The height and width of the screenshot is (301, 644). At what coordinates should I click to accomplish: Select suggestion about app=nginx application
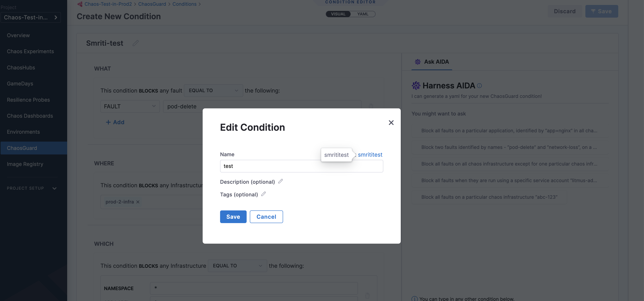coord(510,131)
